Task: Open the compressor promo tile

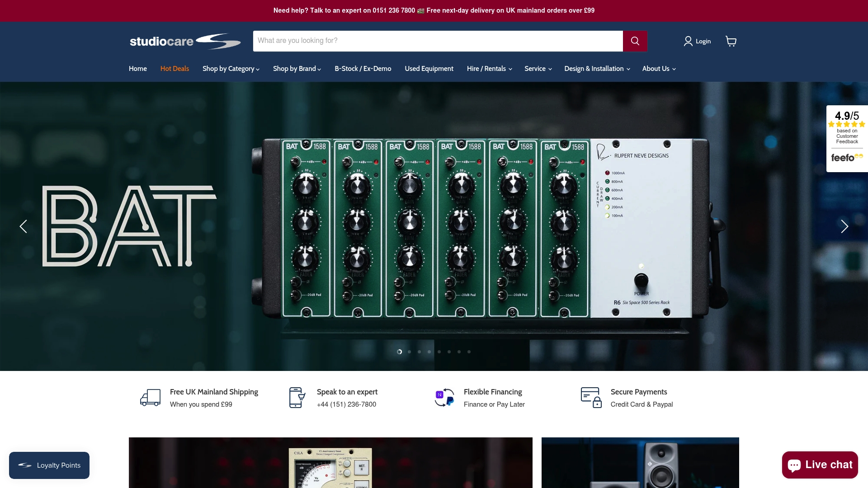Action: 330,463
